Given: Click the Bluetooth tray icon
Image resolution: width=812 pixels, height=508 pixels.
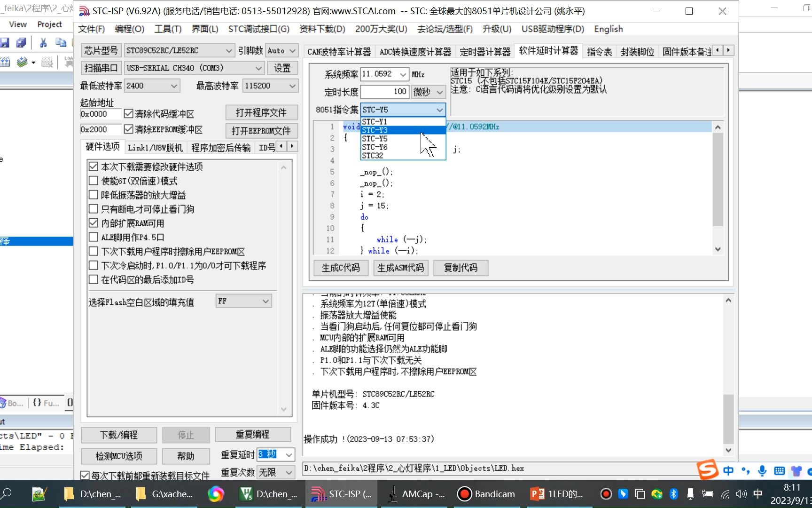Looking at the screenshot, I should [673, 494].
